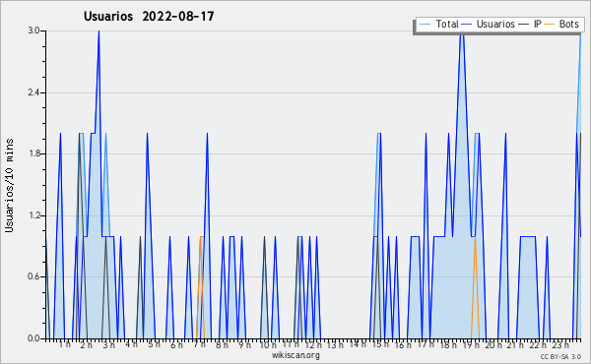Click the '19 h' x-axis label
Screen dimensions: 591x364
(470, 345)
